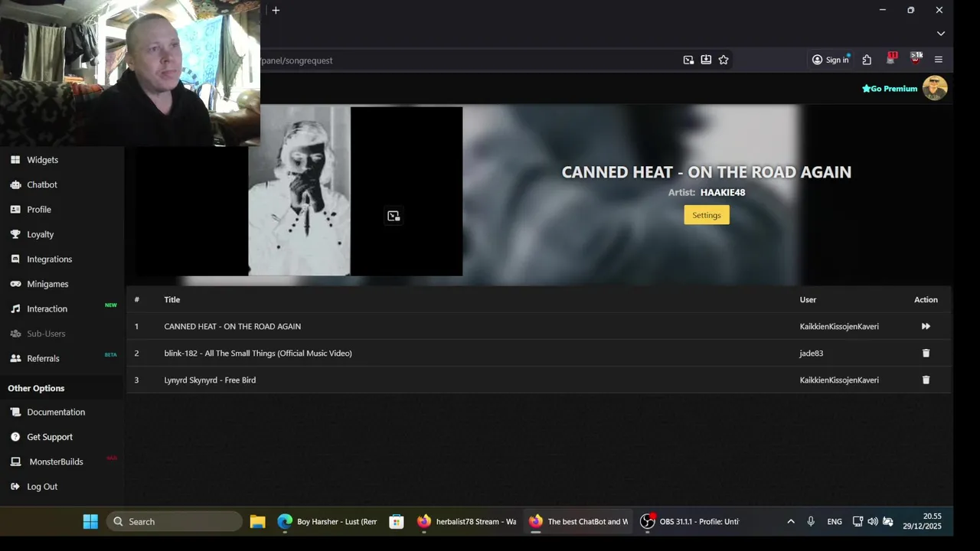Click the Referrals icon in sidebar
Image resolution: width=980 pixels, height=551 pixels.
tap(15, 358)
